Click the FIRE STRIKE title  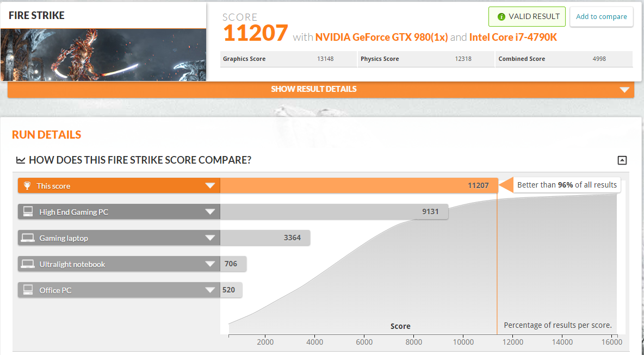coord(36,16)
